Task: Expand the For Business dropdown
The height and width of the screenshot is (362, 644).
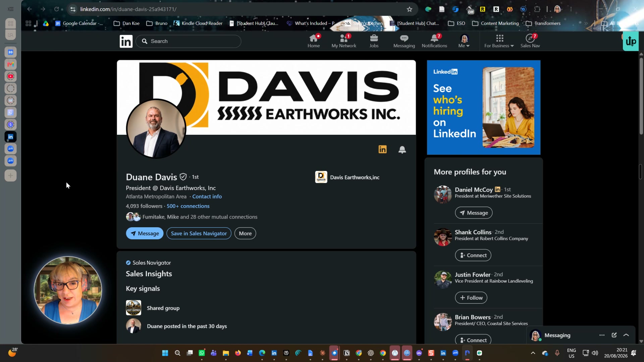Action: (x=499, y=41)
